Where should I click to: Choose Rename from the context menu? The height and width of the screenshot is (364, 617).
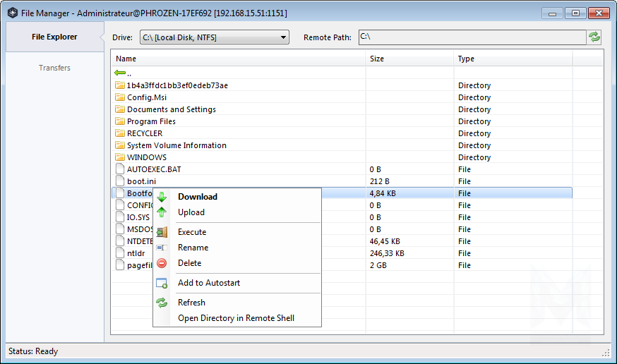[x=193, y=248]
